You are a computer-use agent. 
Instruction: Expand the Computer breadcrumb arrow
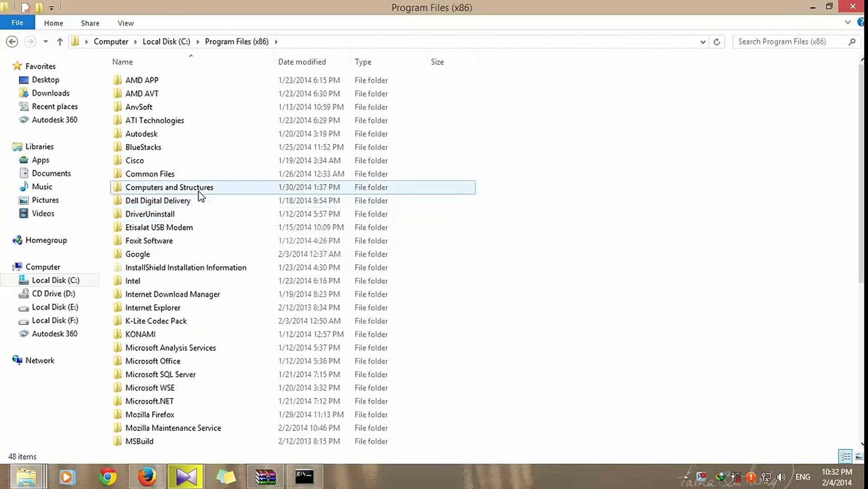(x=135, y=42)
